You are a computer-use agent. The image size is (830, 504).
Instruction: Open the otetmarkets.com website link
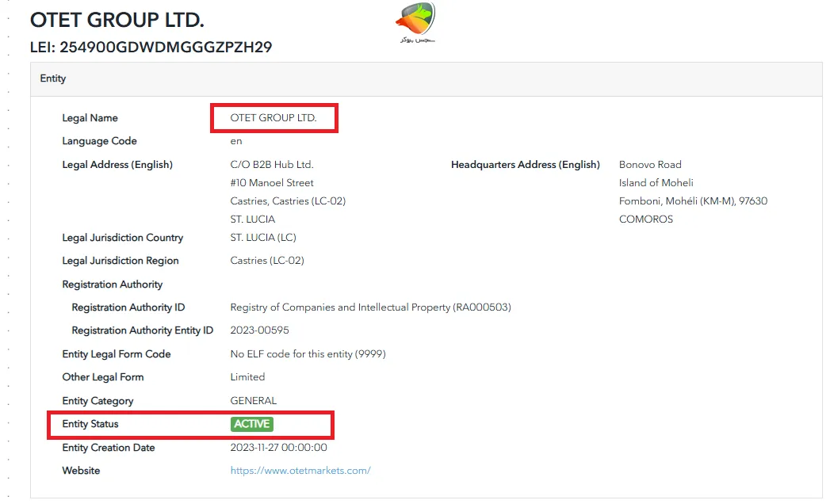coord(300,471)
